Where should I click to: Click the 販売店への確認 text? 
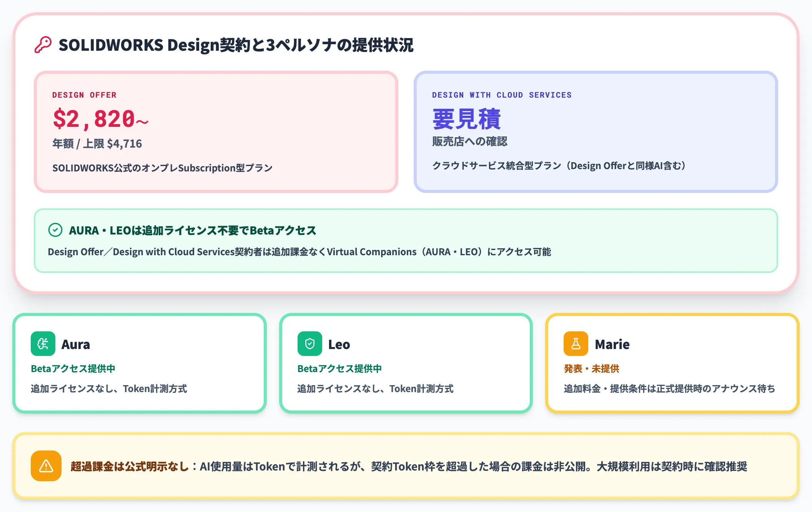tap(469, 141)
